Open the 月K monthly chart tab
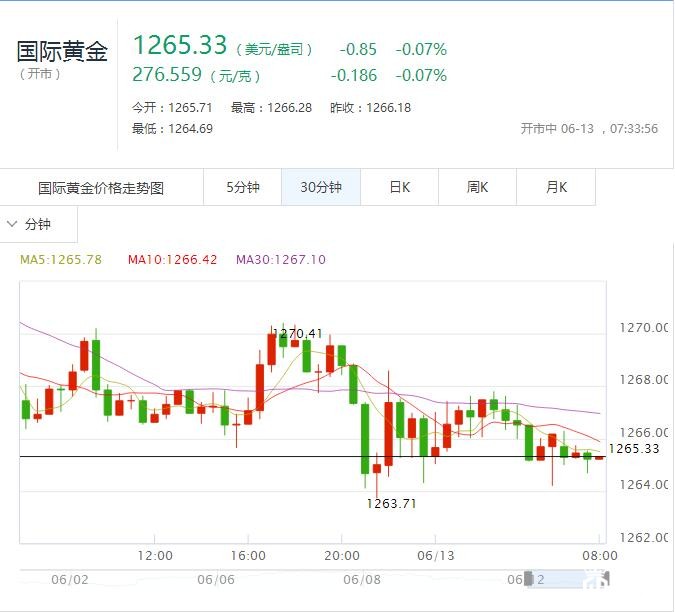This screenshot has height=612, width=675. point(556,187)
